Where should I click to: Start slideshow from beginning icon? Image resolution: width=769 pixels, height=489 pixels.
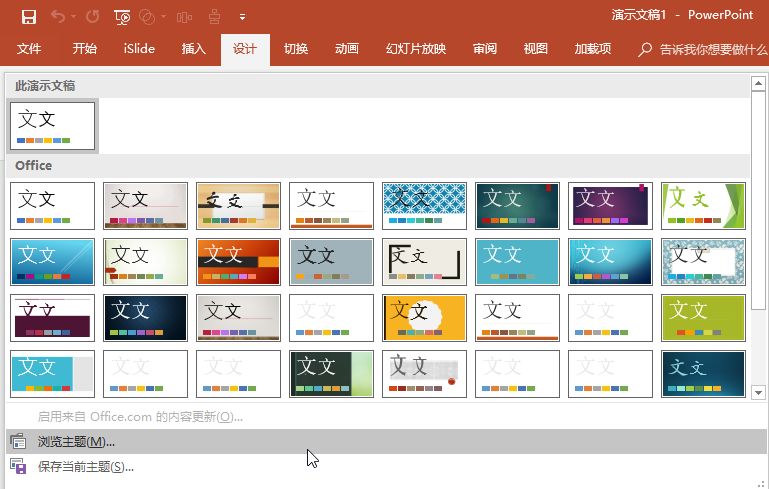[122, 17]
